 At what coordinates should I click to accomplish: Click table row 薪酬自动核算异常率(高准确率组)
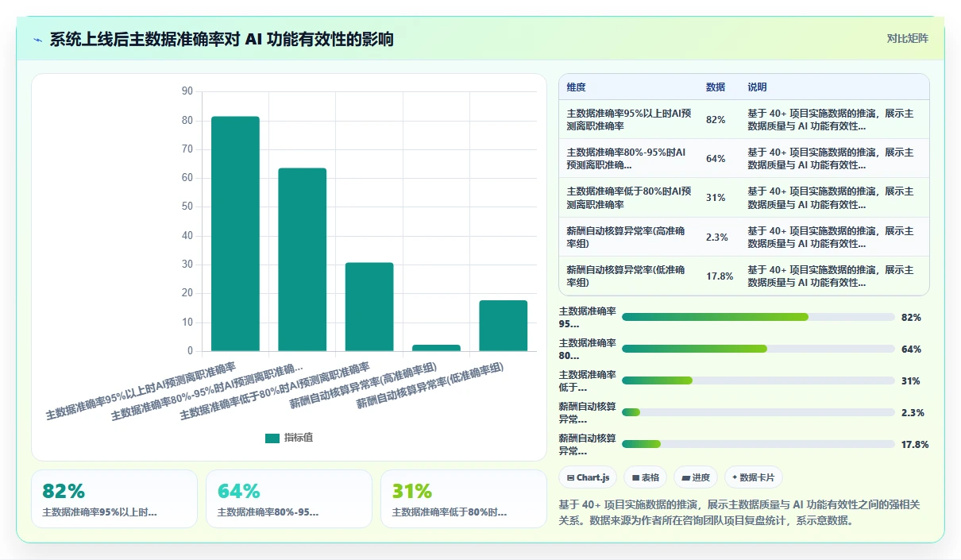click(x=744, y=237)
